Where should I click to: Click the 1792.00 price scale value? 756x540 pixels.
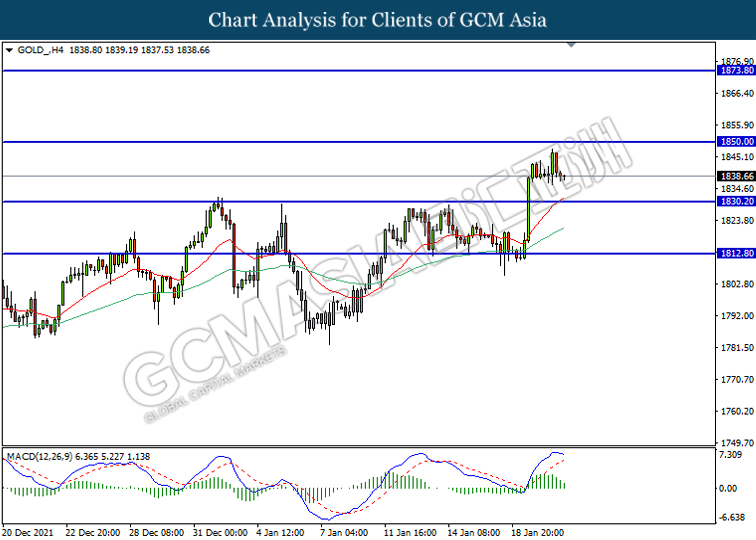pyautogui.click(x=737, y=316)
